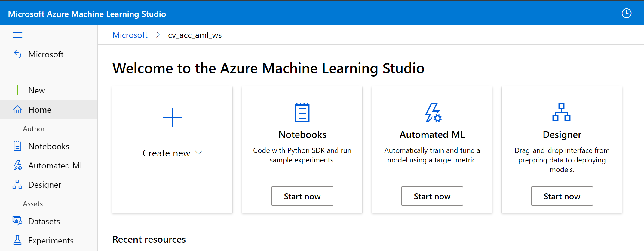Viewport: 644px width, 251px height.
Task: Click the 'Code with Python SDK' description text
Action: (x=302, y=155)
